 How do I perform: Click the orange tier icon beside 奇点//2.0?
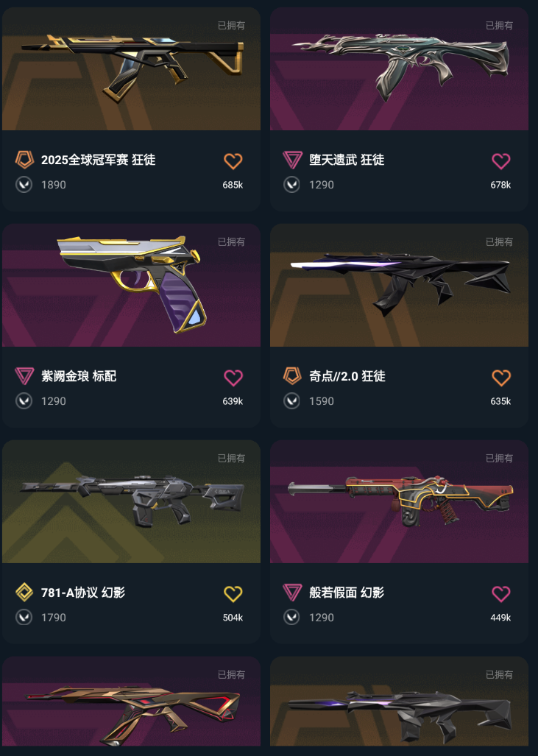tap(292, 376)
